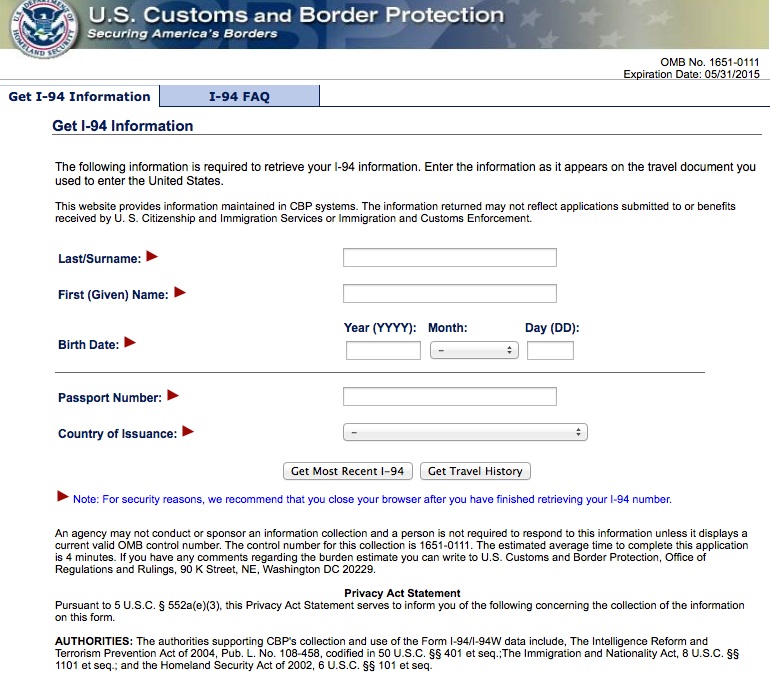Image resolution: width=770 pixels, height=678 pixels.
Task: Click the red arrow beside First (Given) Name
Action: [x=180, y=293]
